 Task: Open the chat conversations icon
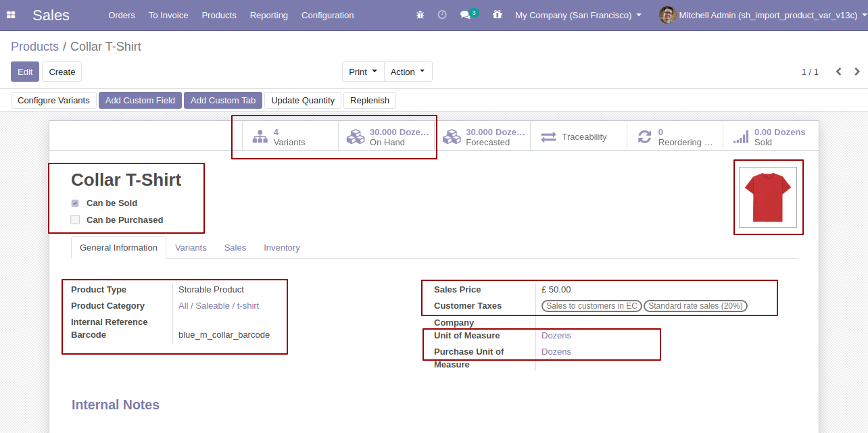pyautogui.click(x=466, y=15)
